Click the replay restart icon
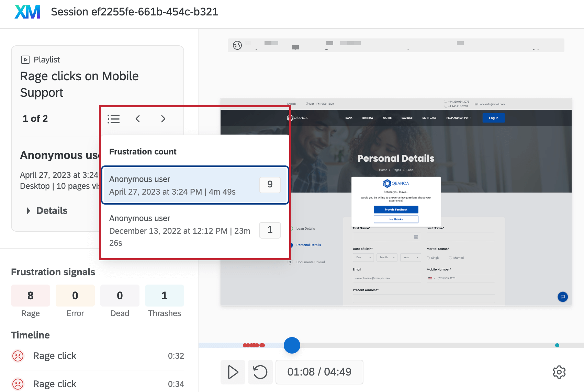This screenshot has height=392, width=584. pyautogui.click(x=260, y=372)
